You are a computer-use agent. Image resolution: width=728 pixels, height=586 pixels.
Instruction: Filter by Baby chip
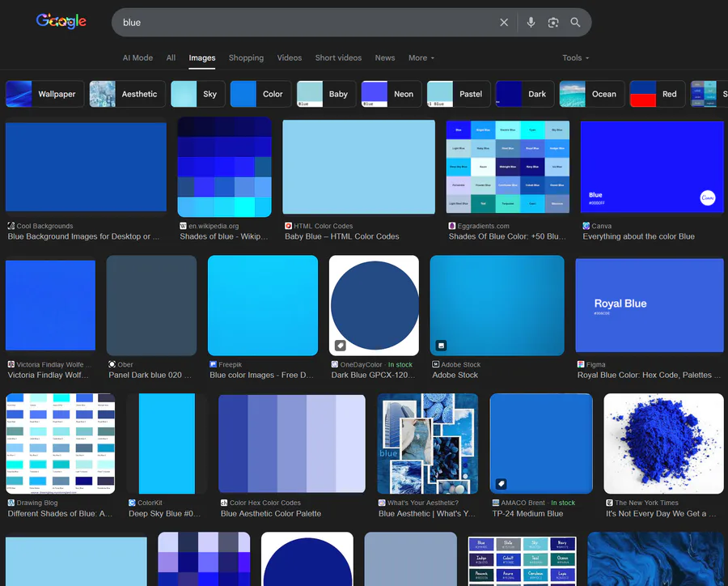pyautogui.click(x=327, y=94)
